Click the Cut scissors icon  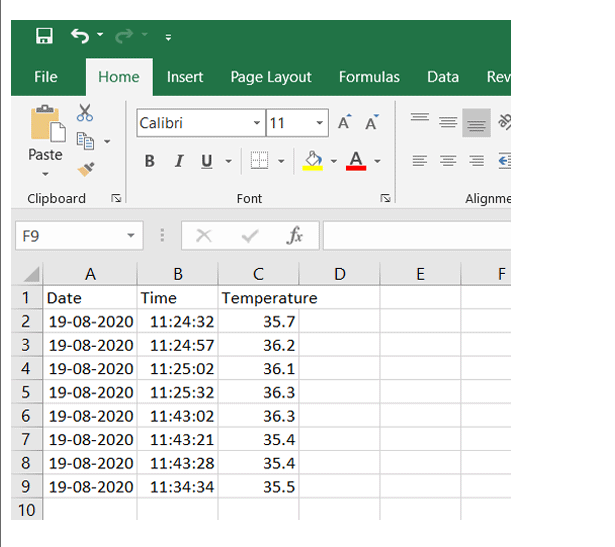point(85,114)
